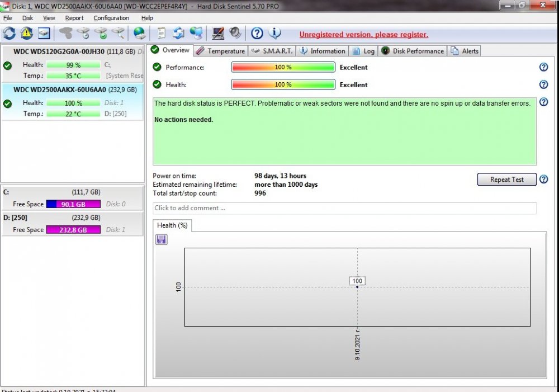Click the C: free space bar
Image resolution: width=559 pixels, height=392 pixels.
click(x=73, y=204)
